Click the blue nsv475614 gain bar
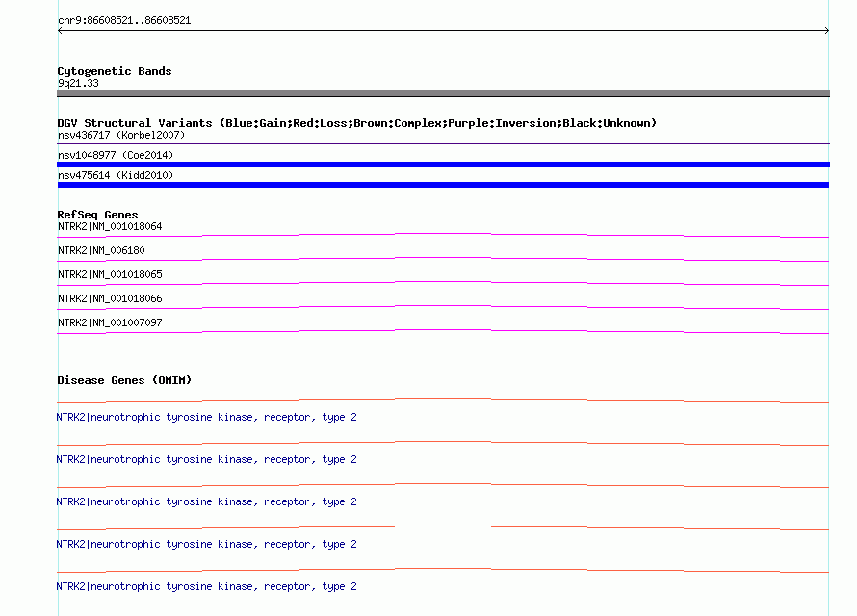Image resolution: width=857 pixels, height=616 pixels. click(443, 185)
